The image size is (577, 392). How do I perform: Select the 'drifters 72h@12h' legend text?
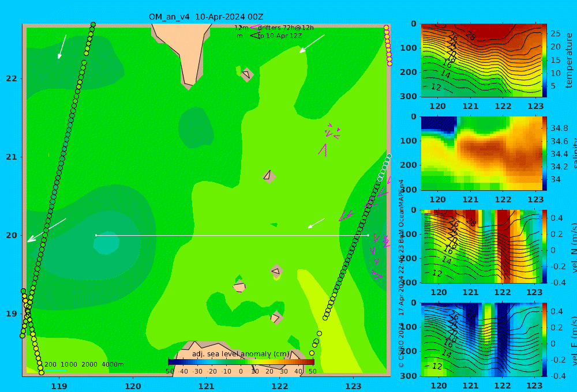(286, 28)
